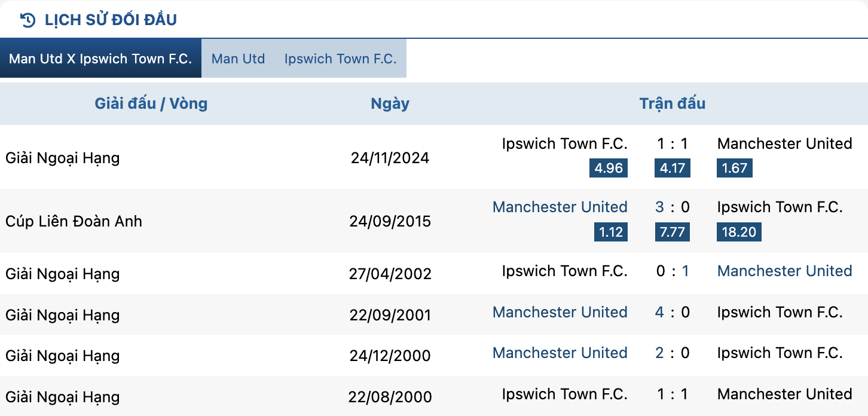The height and width of the screenshot is (416, 868).
Task: Switch to the Man Utd tab
Action: point(238,59)
